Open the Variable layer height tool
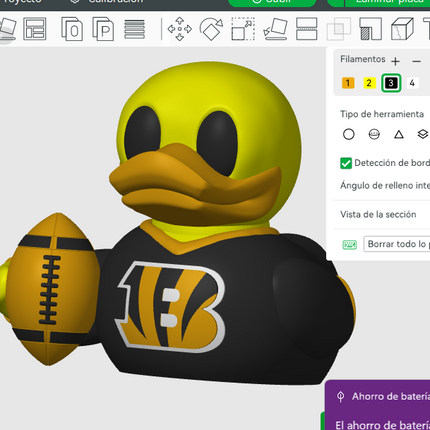430x430 pixels. point(135,29)
